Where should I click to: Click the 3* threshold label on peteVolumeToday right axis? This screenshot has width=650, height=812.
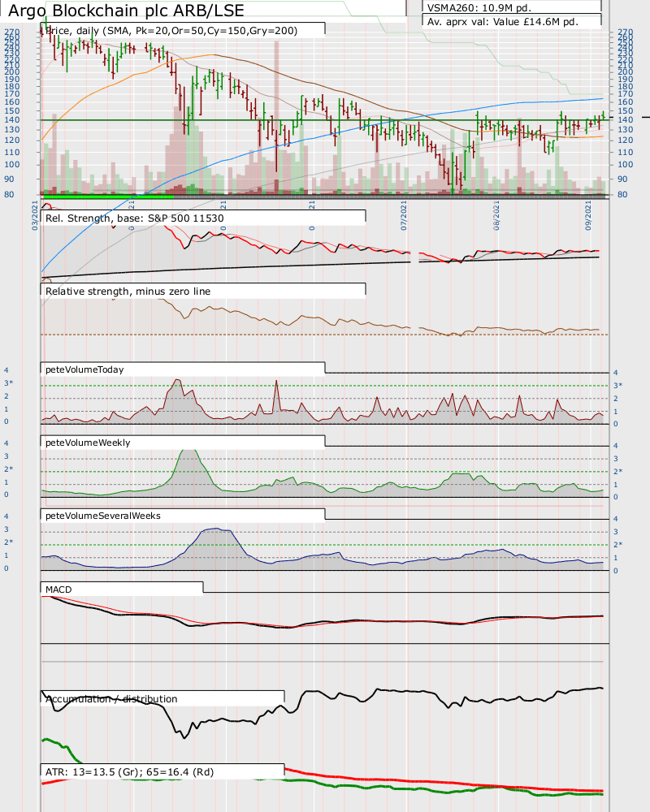point(617,385)
